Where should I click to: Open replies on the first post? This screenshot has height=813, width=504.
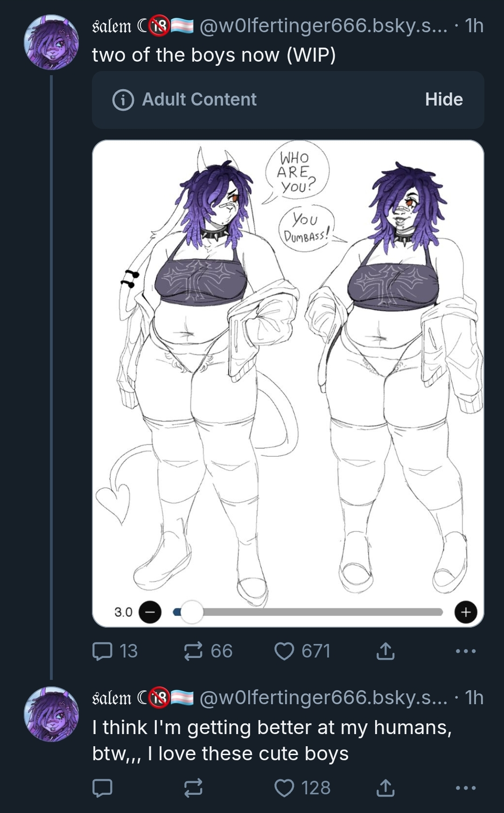tap(115, 651)
